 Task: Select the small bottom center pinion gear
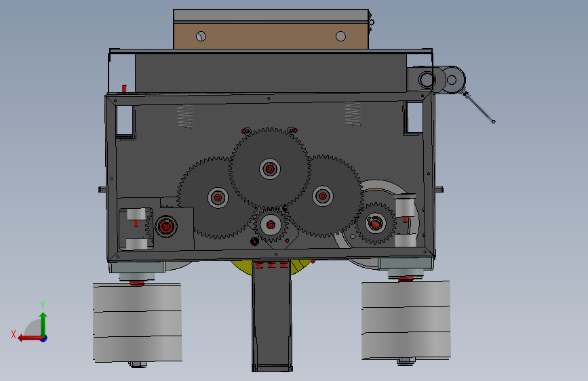(x=271, y=224)
